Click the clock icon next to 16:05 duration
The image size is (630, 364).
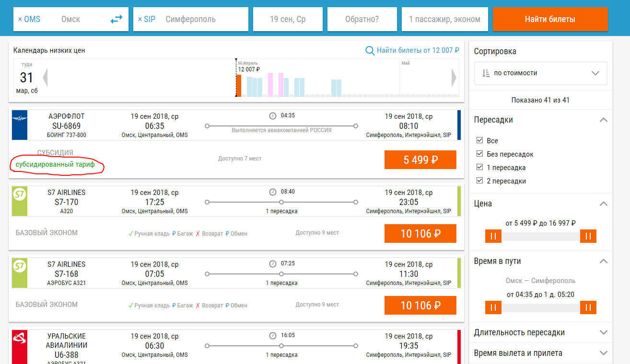pyautogui.click(x=273, y=335)
